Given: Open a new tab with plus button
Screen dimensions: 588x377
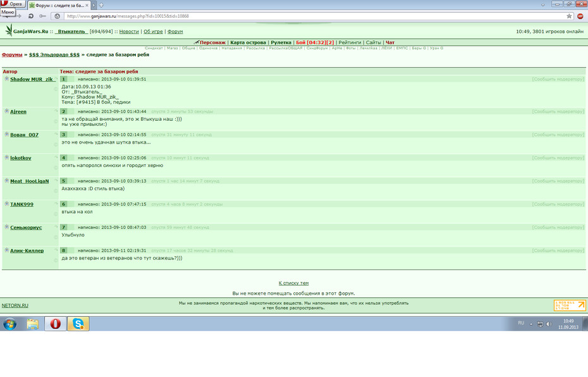Looking at the screenshot, I should pos(101,5).
